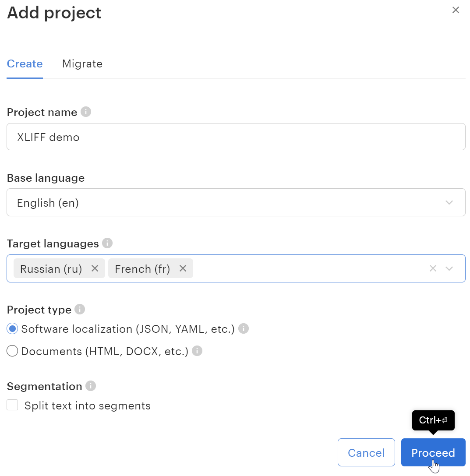Expand the Target languages dropdown arrow
470x476 pixels.
[x=449, y=268]
